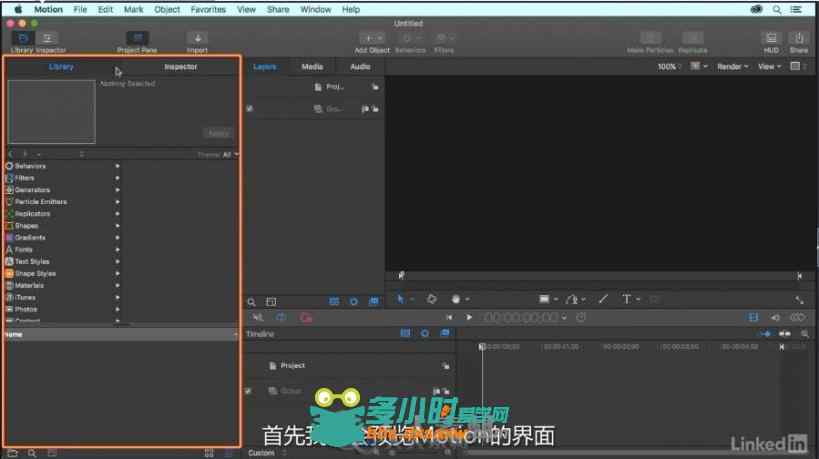This screenshot has width=819, height=459.
Task: Open the Render dropdown
Action: coord(732,67)
